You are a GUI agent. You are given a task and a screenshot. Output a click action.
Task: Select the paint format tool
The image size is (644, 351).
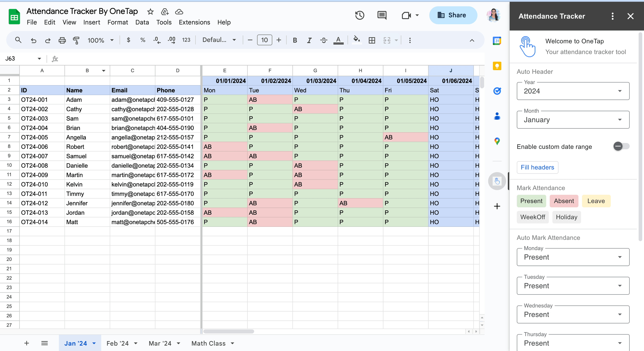pyautogui.click(x=76, y=40)
